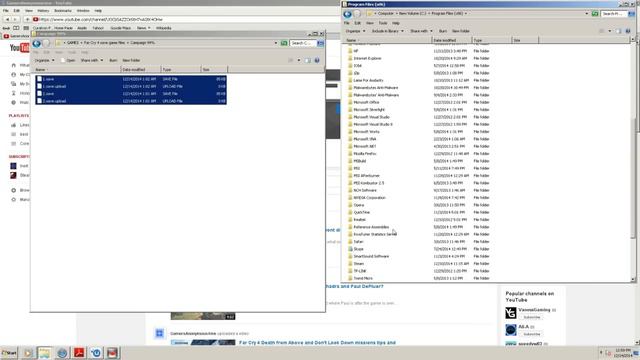Image resolution: width=640 pixels, height=360 pixels.
Task: Open File menu in Program Files window
Action: point(347,23)
